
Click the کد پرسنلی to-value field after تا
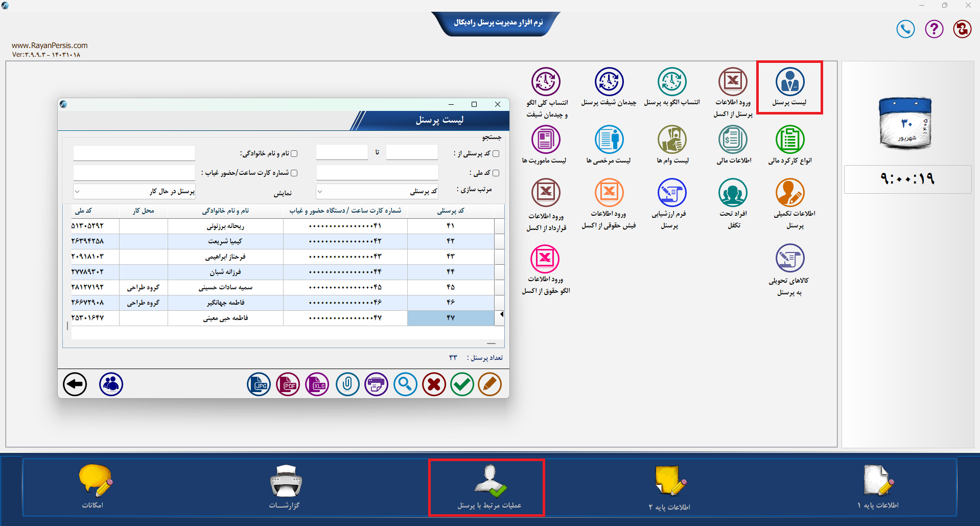(342, 152)
